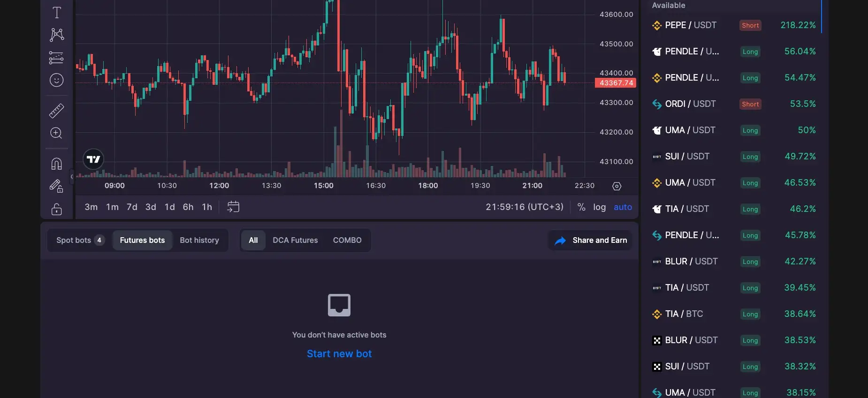Screen dimensions: 868x398
Task: Click the Start new bot link
Action: [339, 354]
